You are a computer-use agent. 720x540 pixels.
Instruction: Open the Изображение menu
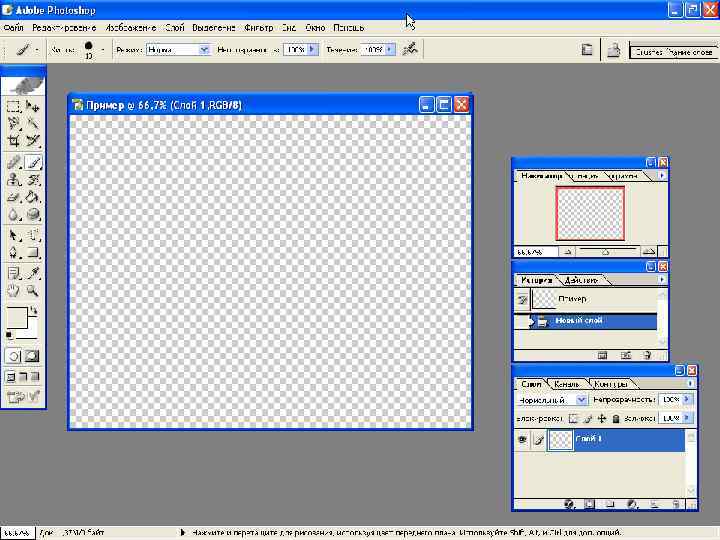[131, 28]
